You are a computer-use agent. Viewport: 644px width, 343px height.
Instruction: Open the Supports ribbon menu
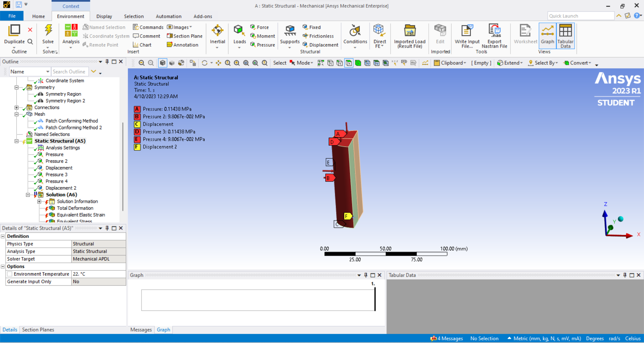(290, 36)
